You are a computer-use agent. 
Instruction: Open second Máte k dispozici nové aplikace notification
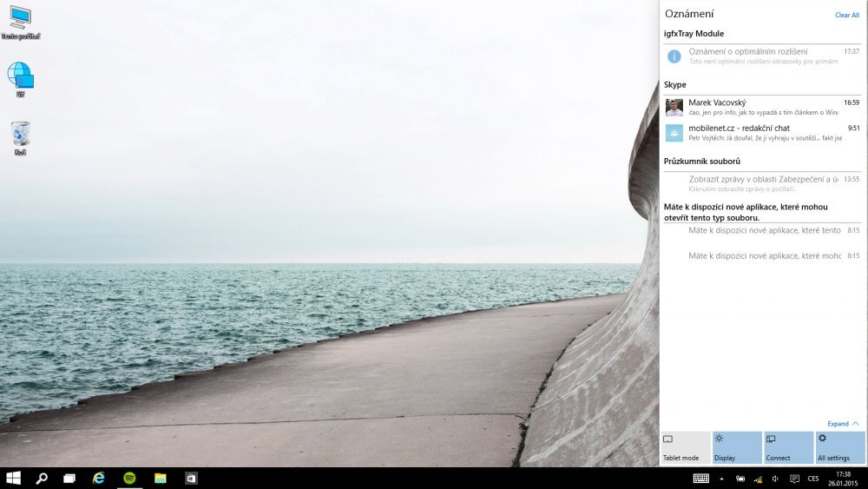(762, 256)
